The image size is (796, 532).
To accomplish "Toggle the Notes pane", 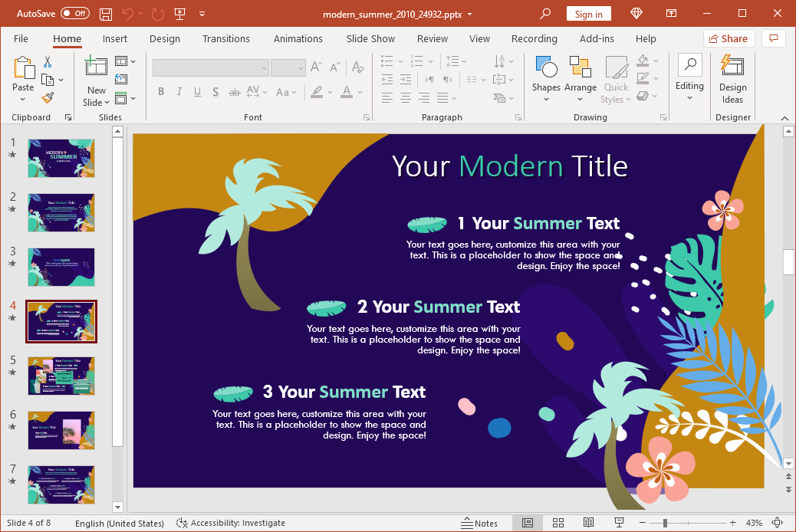I will coord(479,523).
